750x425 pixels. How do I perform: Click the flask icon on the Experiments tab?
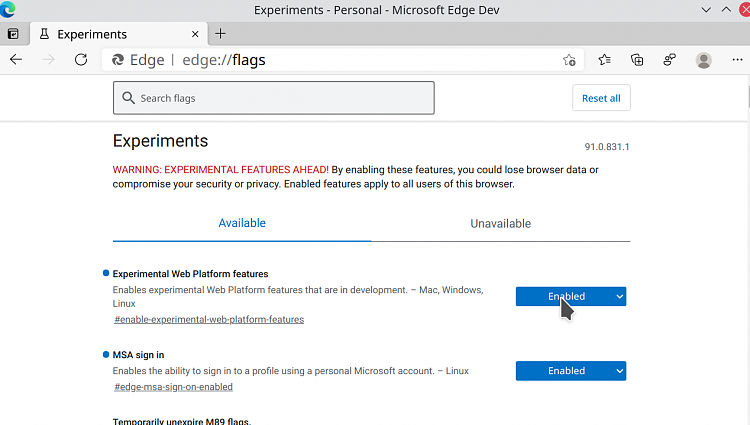click(44, 34)
